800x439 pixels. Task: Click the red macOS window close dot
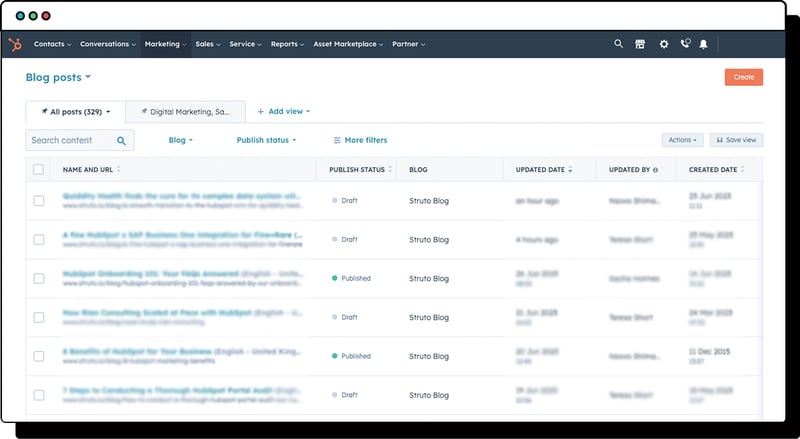(x=46, y=16)
